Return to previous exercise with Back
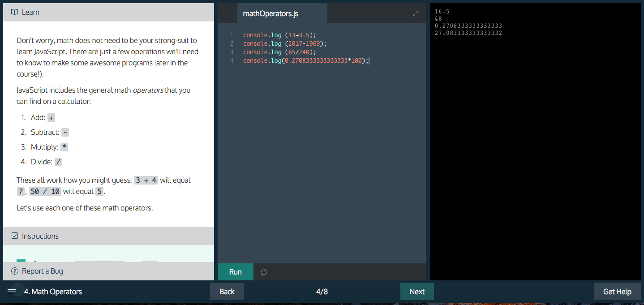This screenshot has height=305, width=644. [x=227, y=292]
